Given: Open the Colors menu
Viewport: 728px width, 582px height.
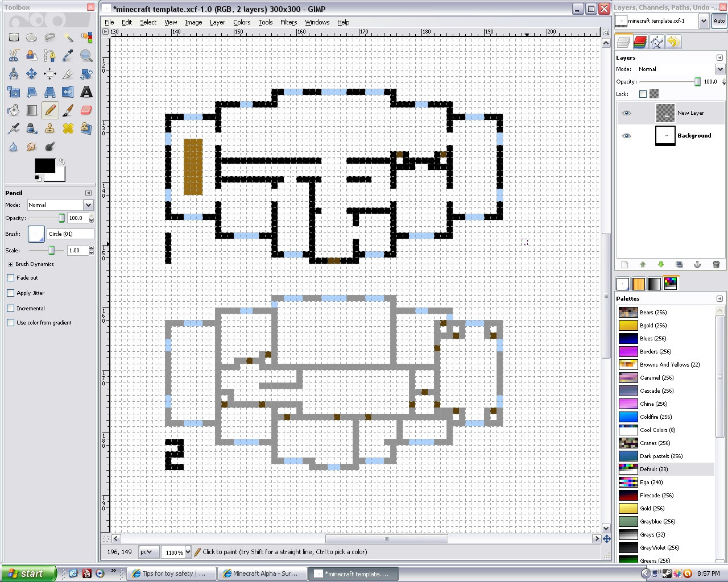Looking at the screenshot, I should point(242,22).
